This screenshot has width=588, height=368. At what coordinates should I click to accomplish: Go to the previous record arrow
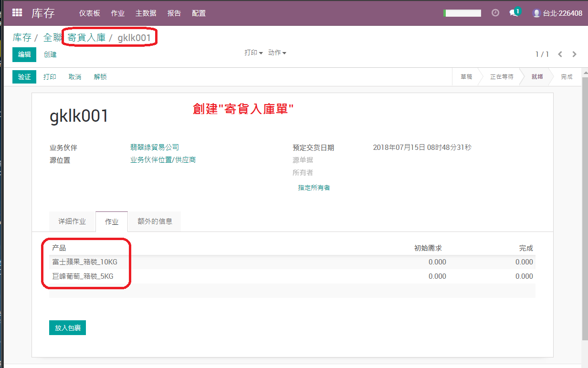[x=560, y=54]
